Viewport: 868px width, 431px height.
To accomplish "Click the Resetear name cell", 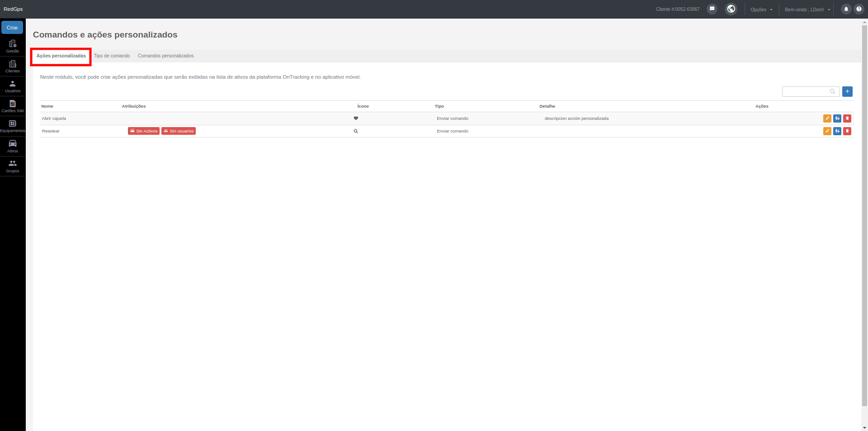I will click(x=51, y=131).
